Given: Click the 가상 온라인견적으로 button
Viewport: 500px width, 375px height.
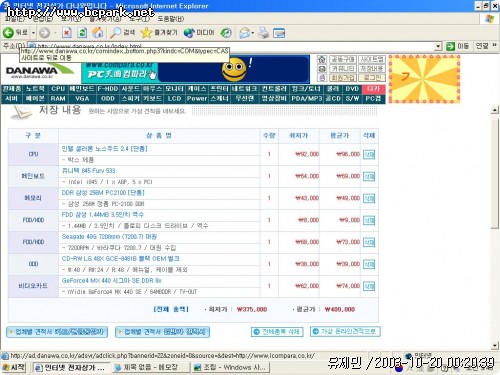Looking at the screenshot, I should pyautogui.click(x=345, y=331).
